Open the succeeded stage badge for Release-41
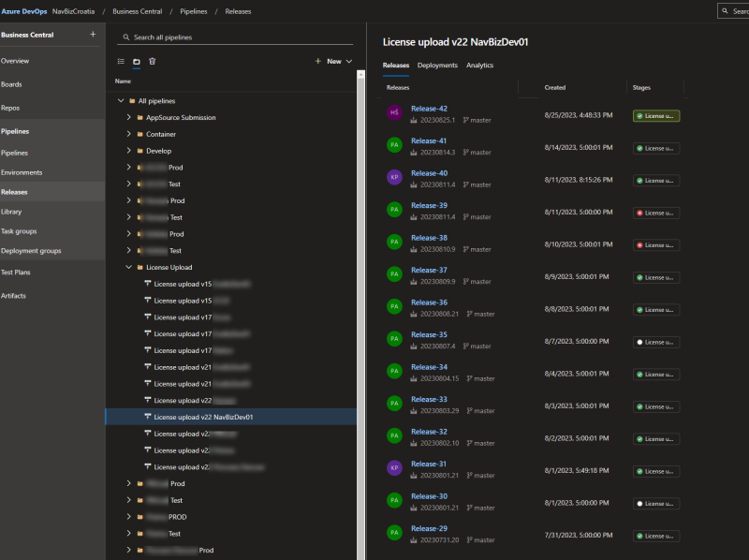 tap(656, 149)
